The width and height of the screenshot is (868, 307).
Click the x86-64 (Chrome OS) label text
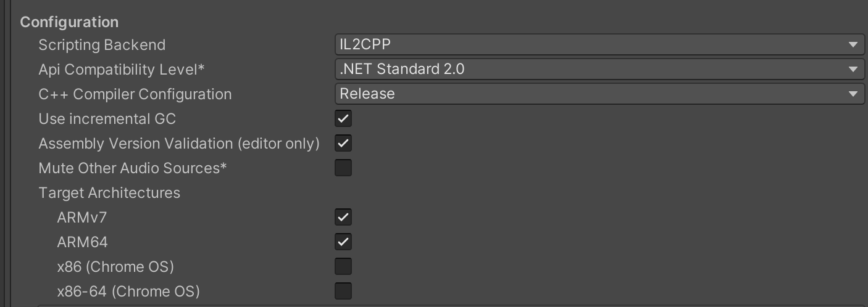128,291
